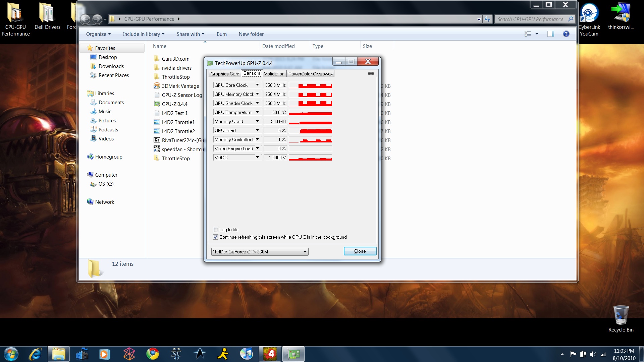644x362 pixels.
Task: Select the L4D2 Test 1 file
Action: [x=174, y=113]
